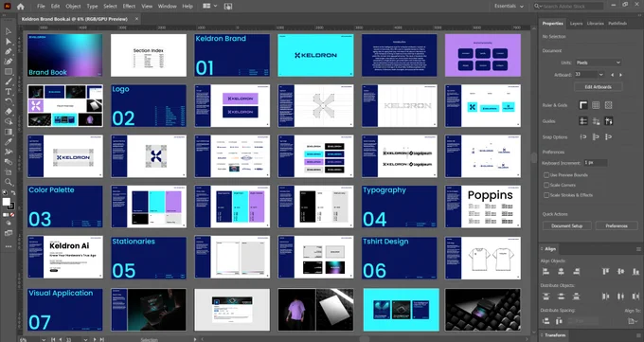Click the Home icon in top bar
This screenshot has width=644, height=342.
(x=21, y=7)
